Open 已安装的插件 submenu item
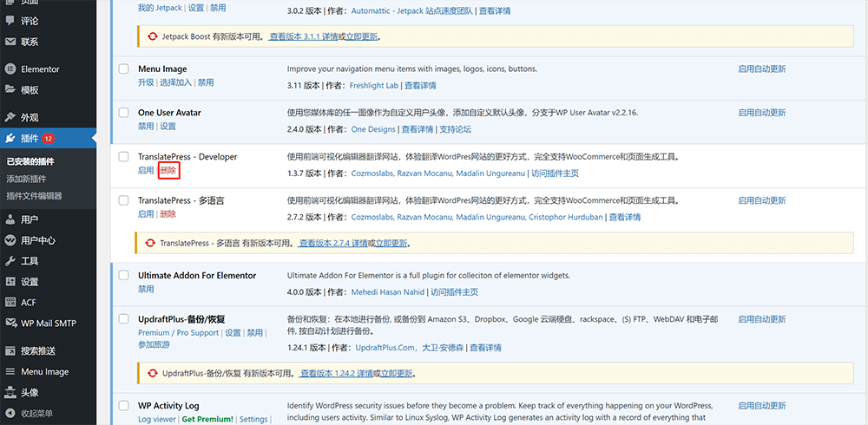This screenshot has width=868, height=425. pyautogui.click(x=30, y=162)
